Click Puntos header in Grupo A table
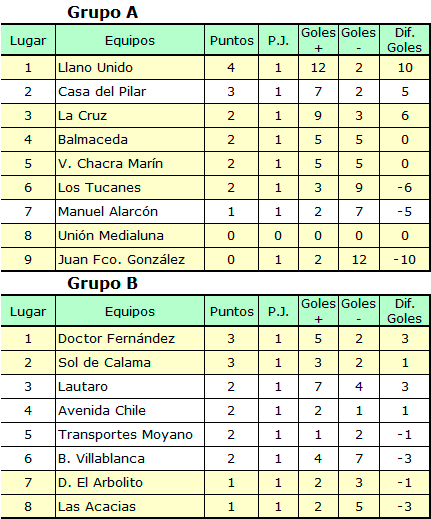The width and height of the screenshot is (431, 519). [x=232, y=40]
